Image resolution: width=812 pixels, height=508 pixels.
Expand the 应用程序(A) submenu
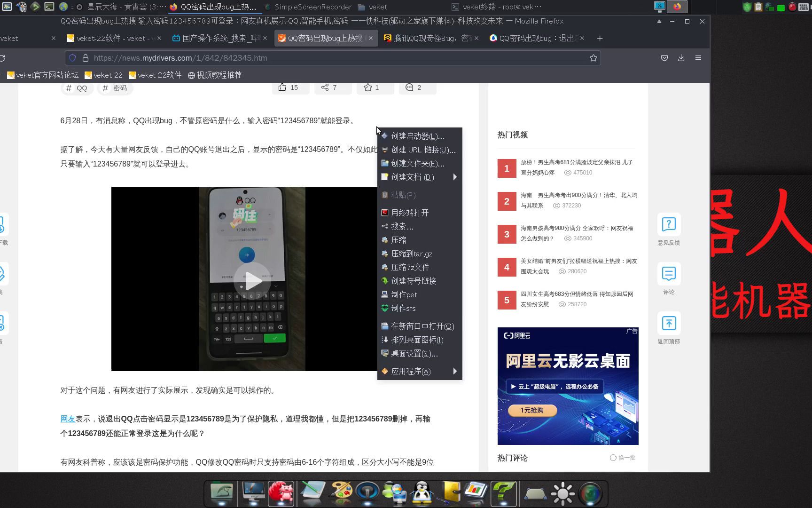click(x=420, y=371)
